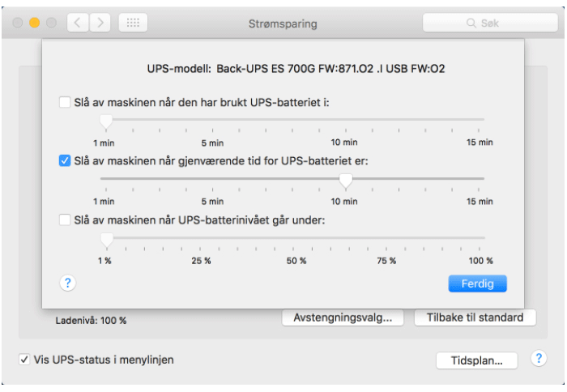The width and height of the screenshot is (567, 392).
Task: Click the Strømsparing window title
Action: pyautogui.click(x=283, y=23)
